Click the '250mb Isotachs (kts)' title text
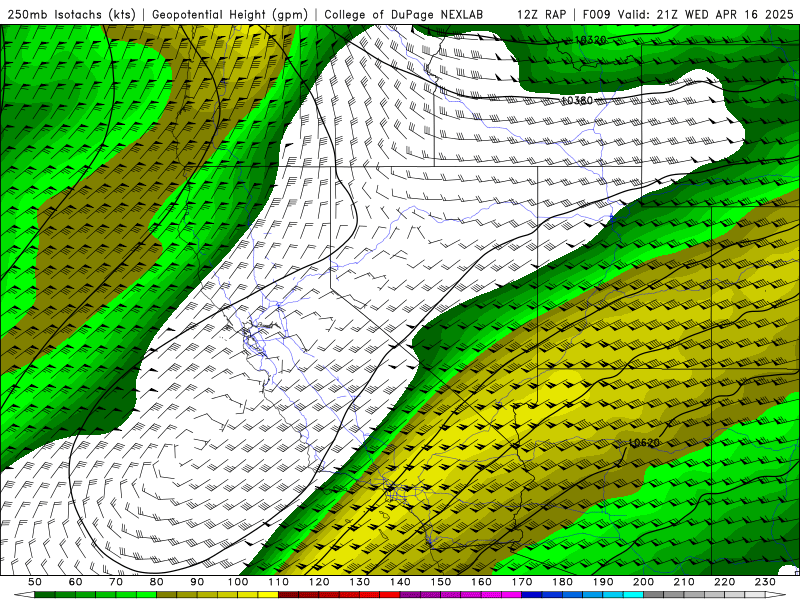This screenshot has height=600, width=800. click(x=71, y=14)
